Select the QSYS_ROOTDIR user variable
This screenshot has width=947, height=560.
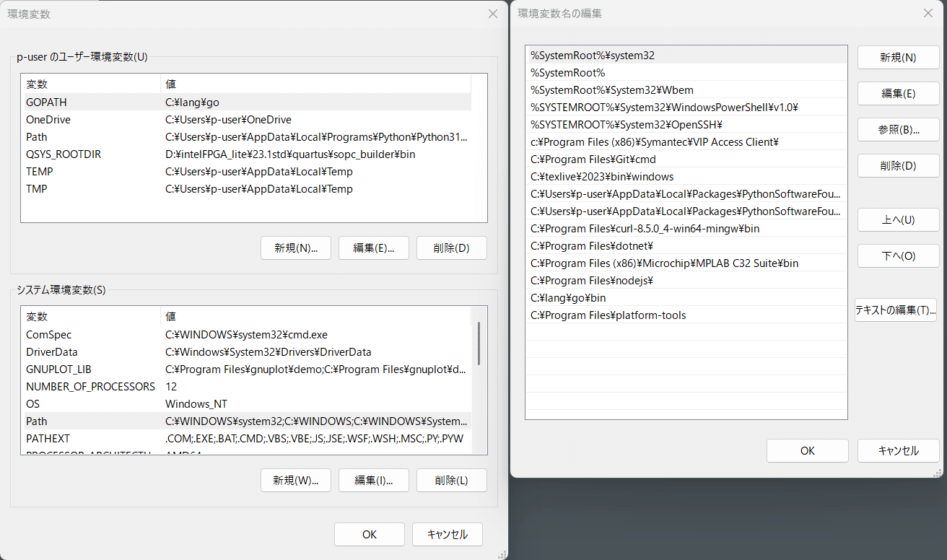click(x=248, y=154)
